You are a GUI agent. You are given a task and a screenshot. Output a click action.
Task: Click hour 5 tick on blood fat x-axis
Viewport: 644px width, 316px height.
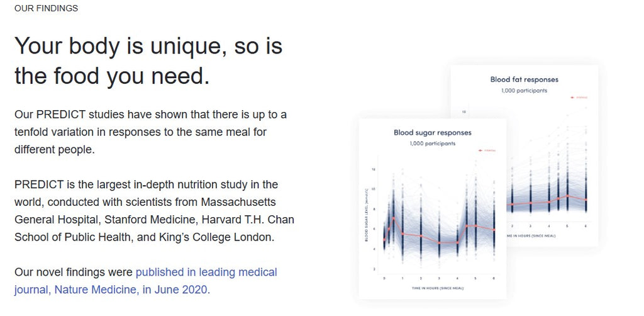pyautogui.click(x=568, y=226)
